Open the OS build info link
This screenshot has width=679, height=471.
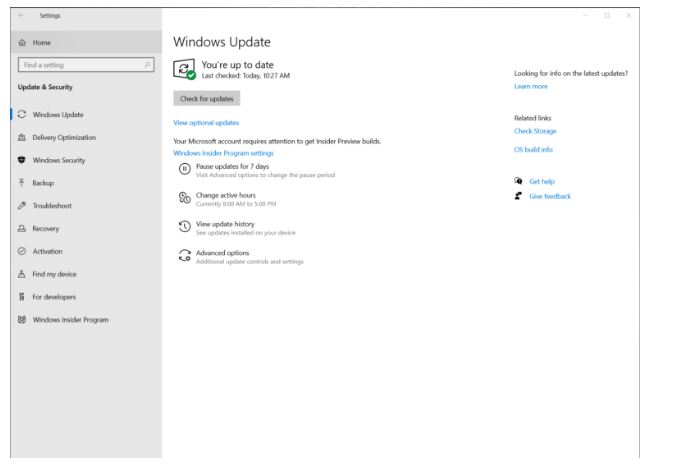(x=533, y=149)
